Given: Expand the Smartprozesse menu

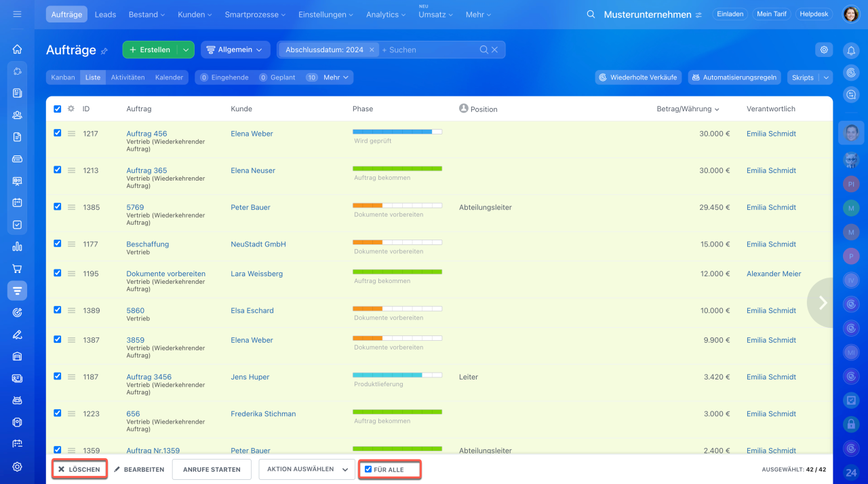Looking at the screenshot, I should tap(255, 14).
